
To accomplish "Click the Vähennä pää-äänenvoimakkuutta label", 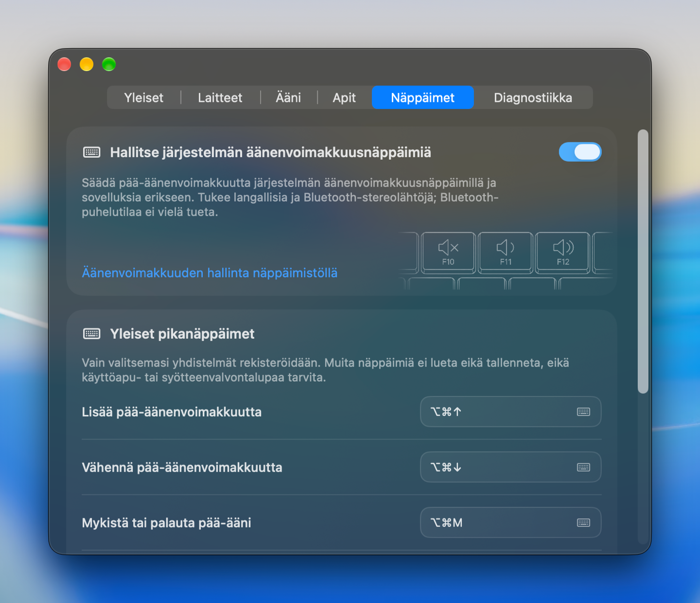I will tap(182, 468).
